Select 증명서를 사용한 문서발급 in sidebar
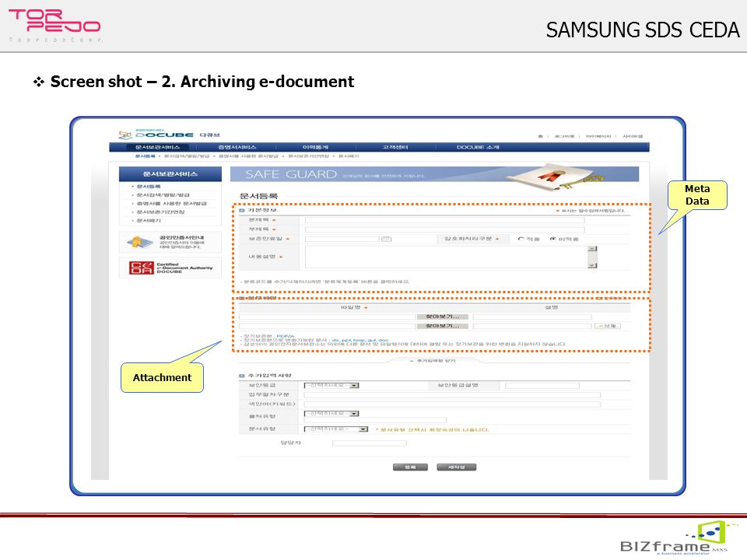This screenshot has width=747, height=560. click(171, 203)
